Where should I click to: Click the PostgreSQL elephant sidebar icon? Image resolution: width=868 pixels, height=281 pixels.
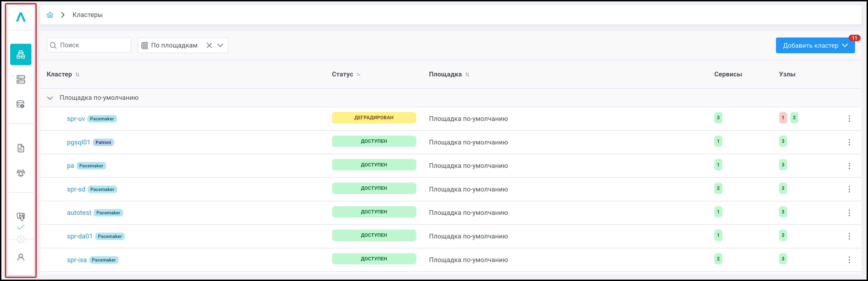click(x=21, y=216)
